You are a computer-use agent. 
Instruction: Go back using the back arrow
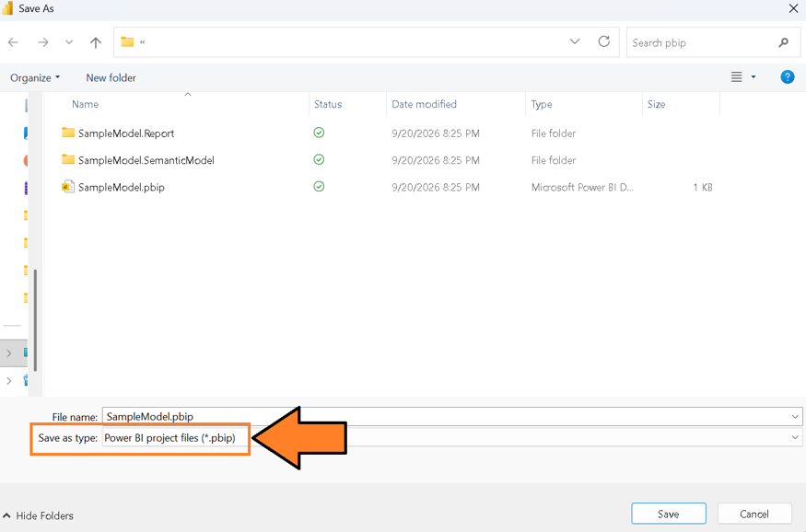(14, 42)
